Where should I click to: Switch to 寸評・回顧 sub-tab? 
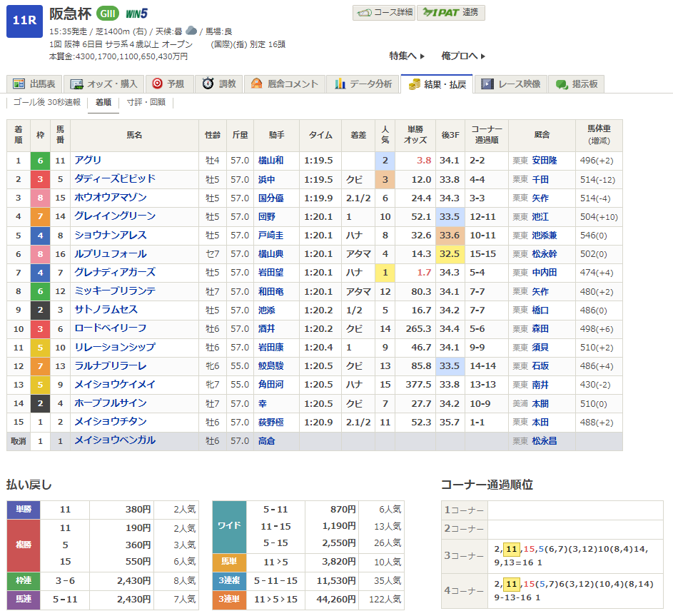[146, 102]
